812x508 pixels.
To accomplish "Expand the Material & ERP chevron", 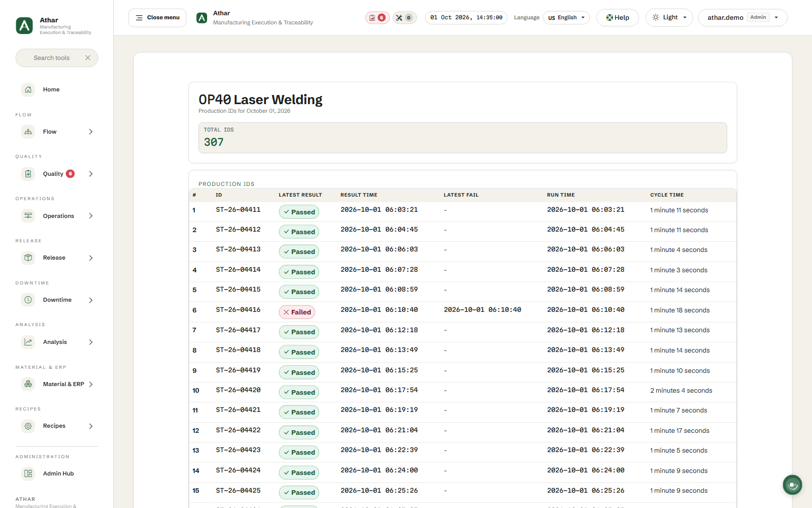I will click(x=91, y=384).
